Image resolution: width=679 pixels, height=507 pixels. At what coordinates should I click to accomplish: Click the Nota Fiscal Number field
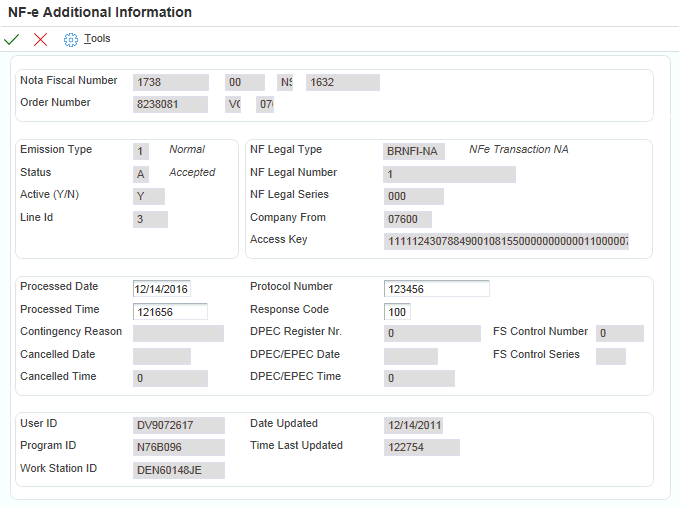coord(170,82)
